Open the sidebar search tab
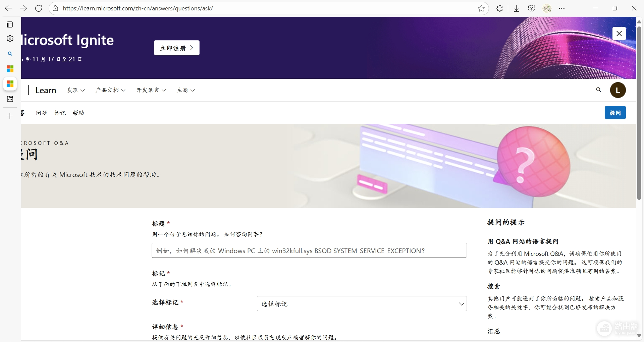Image resolution: width=644 pixels, height=342 pixels. click(10, 54)
